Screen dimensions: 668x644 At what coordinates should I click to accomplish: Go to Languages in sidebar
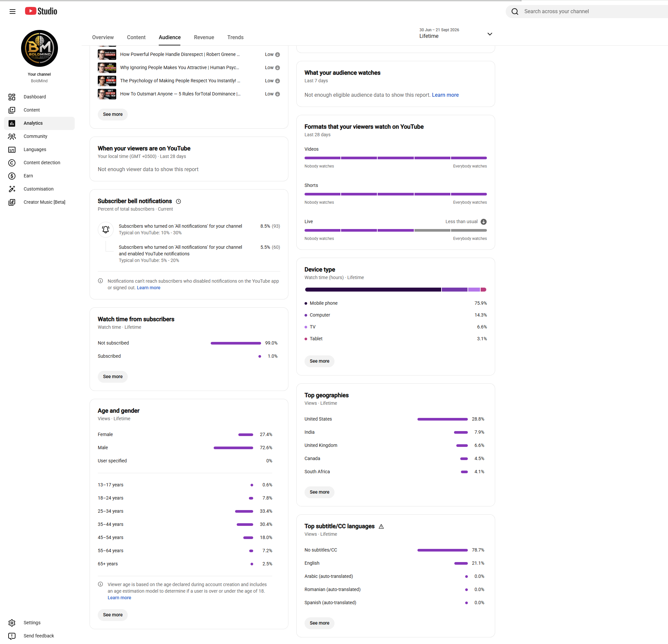click(x=39, y=150)
